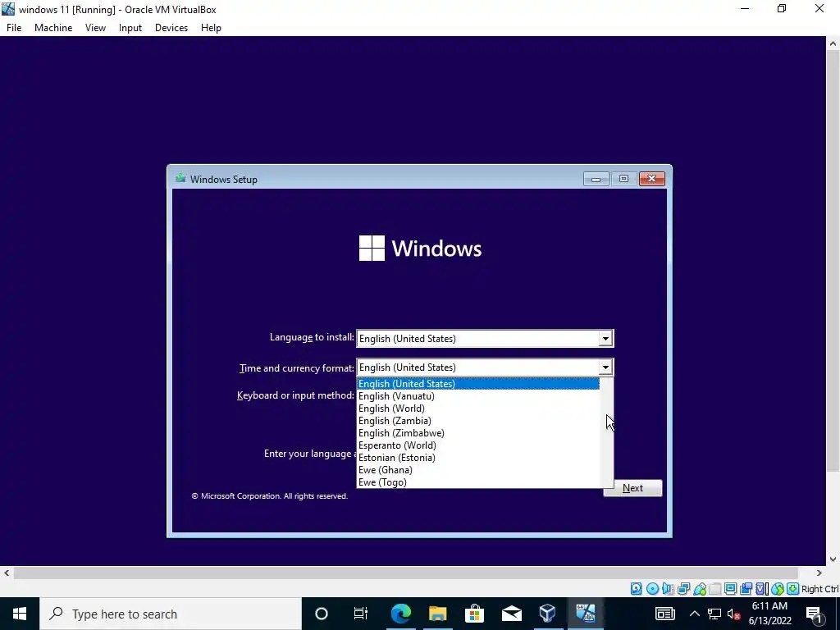840x630 pixels.
Task: Click the CPU virtualization status icon
Action: (762, 589)
